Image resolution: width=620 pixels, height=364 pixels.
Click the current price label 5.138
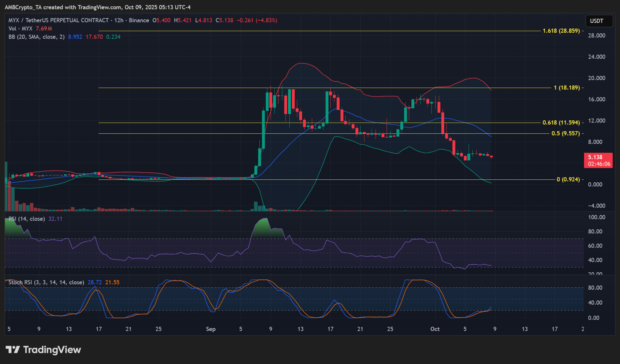point(595,157)
